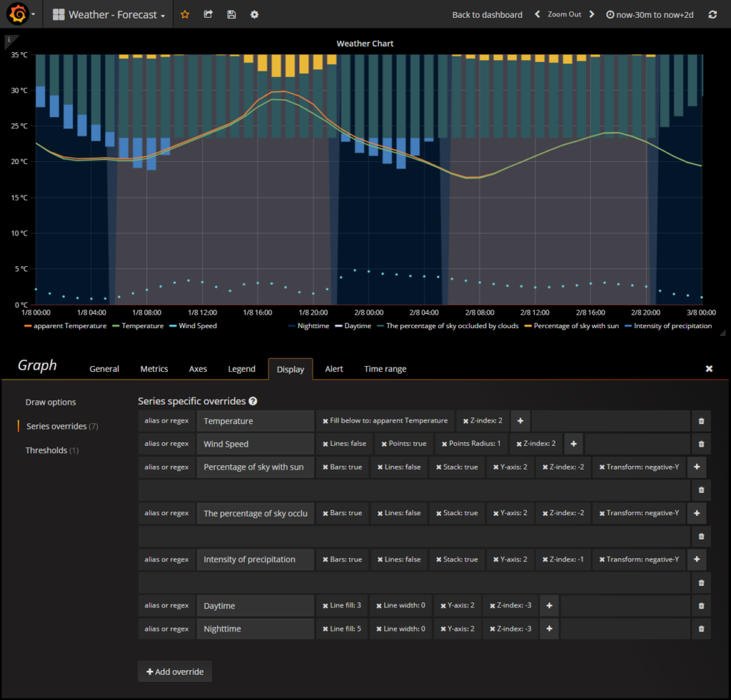Edit Daytime alias or regex field

256,606
